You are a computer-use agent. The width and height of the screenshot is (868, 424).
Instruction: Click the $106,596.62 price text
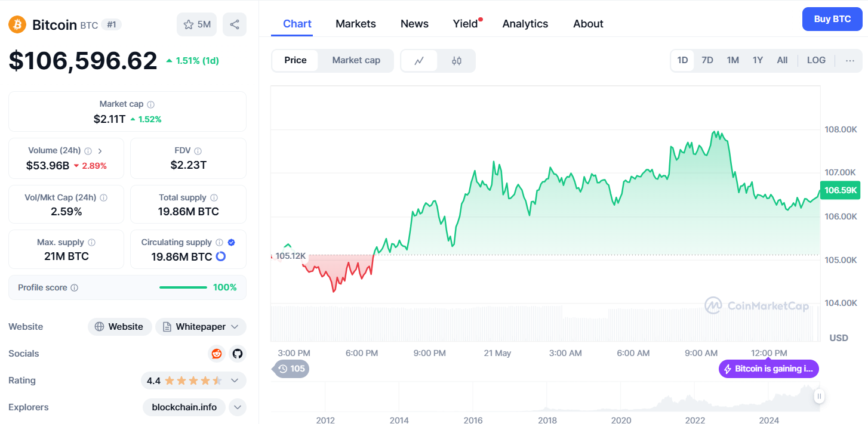coord(83,61)
